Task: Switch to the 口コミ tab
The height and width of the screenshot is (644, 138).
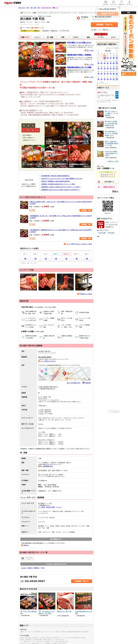Action: [113, 37]
